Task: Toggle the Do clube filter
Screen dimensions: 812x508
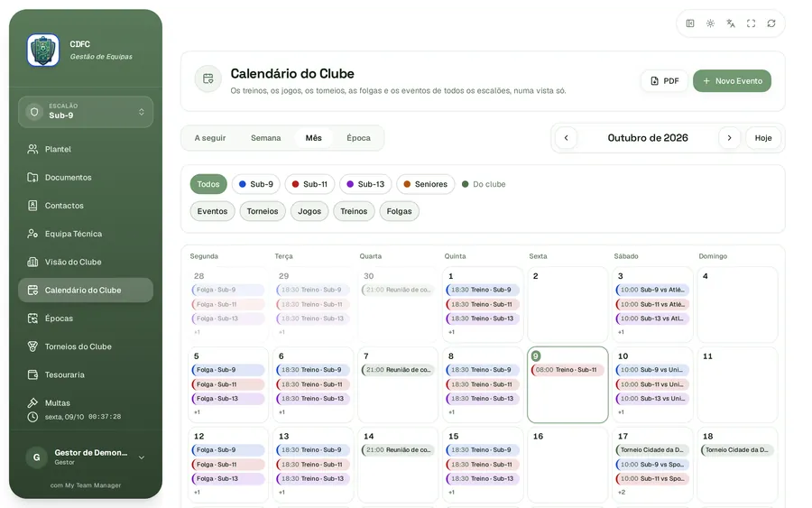Action: 484,184
